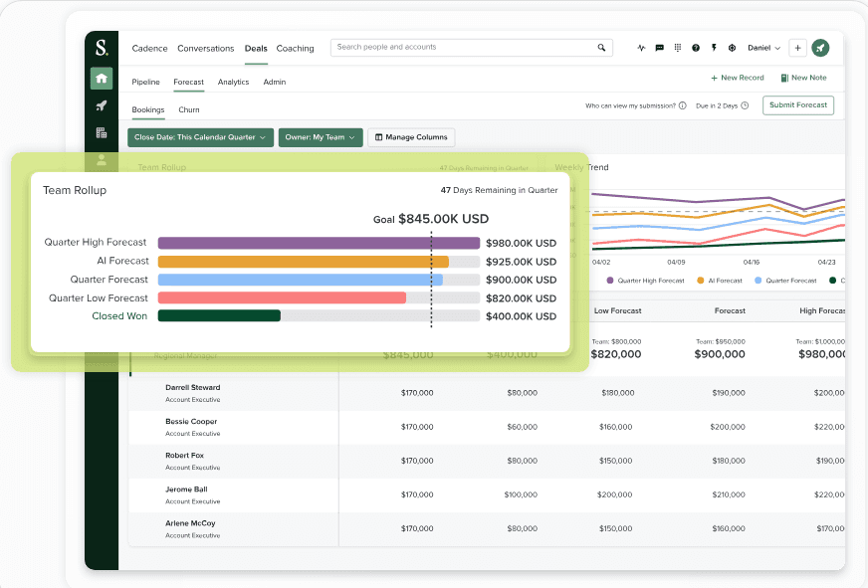
Task: Open the Churn tab
Action: tap(188, 110)
